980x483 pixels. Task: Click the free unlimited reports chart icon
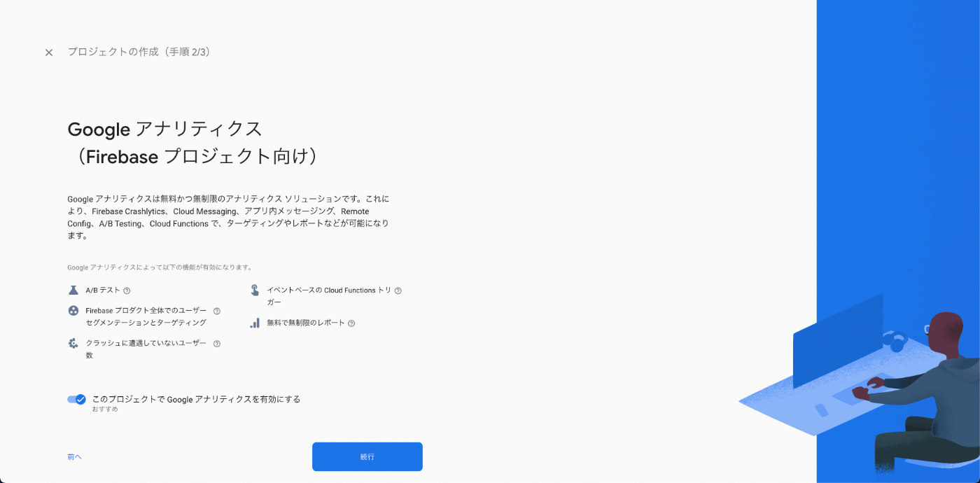255,323
